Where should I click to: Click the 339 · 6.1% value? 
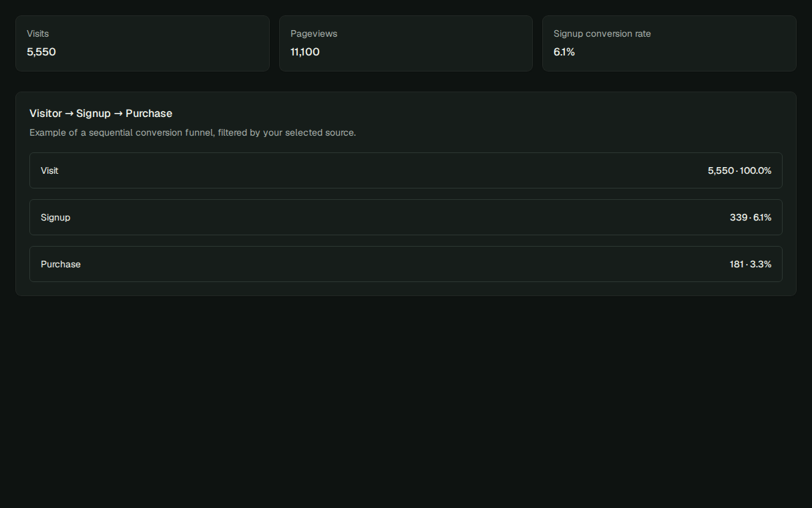751,217
